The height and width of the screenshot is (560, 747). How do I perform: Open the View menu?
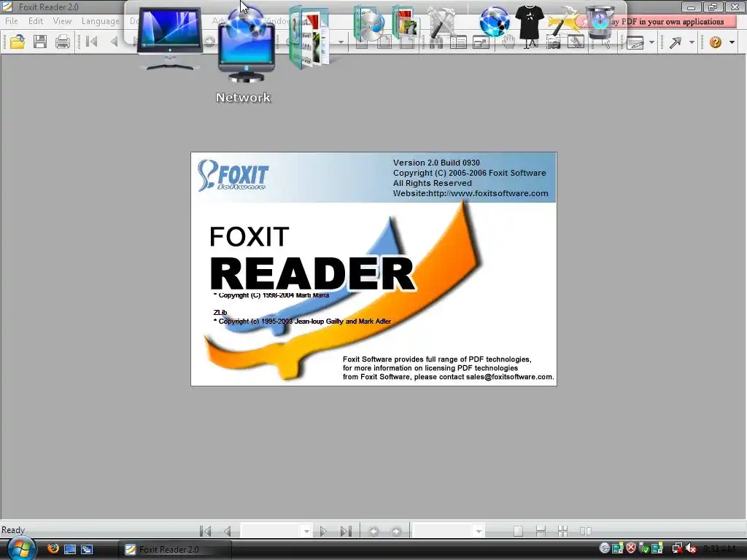tap(62, 21)
